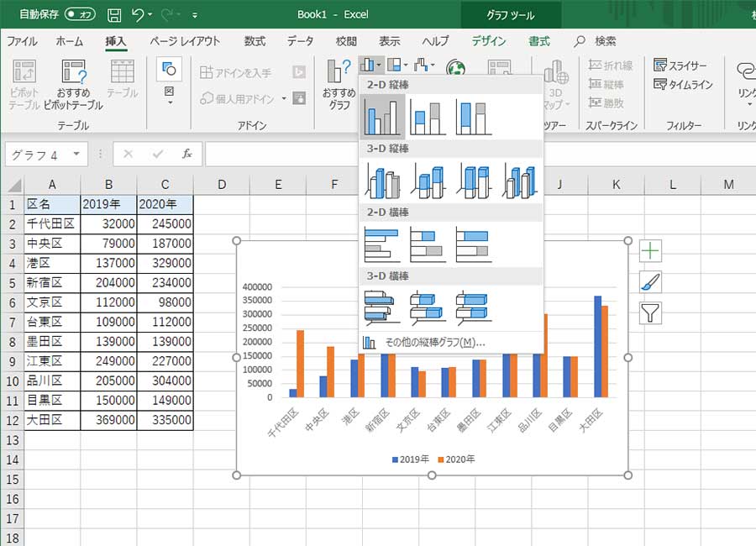
Task: Expand the Name Box dropdown arrow
Action: [77, 155]
